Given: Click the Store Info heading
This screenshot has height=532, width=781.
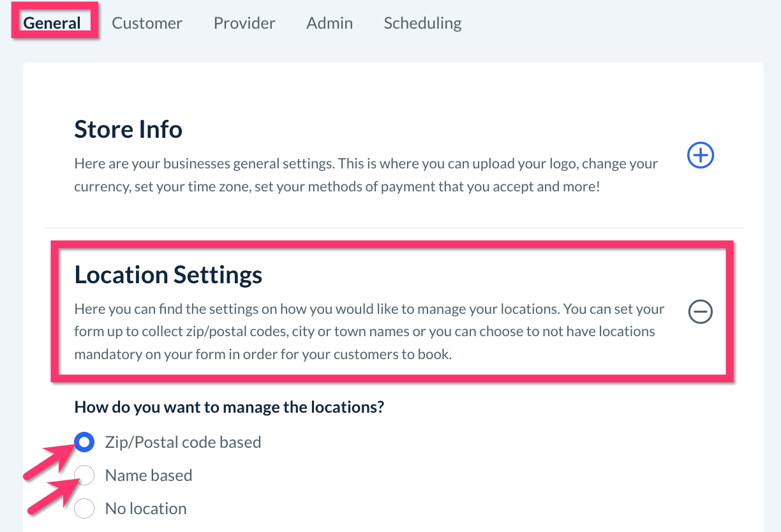Looking at the screenshot, I should coord(128,129).
